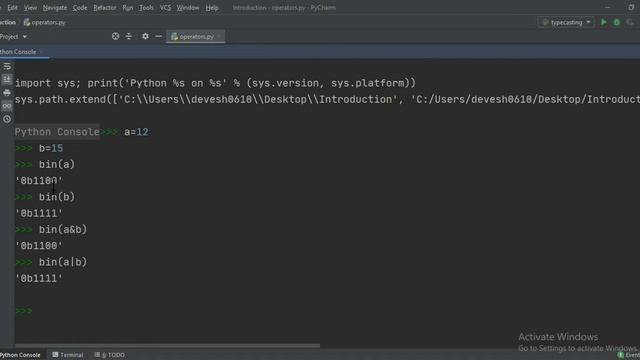
Task: Click the Collapse All icon in Project toolbar
Action: point(129,36)
